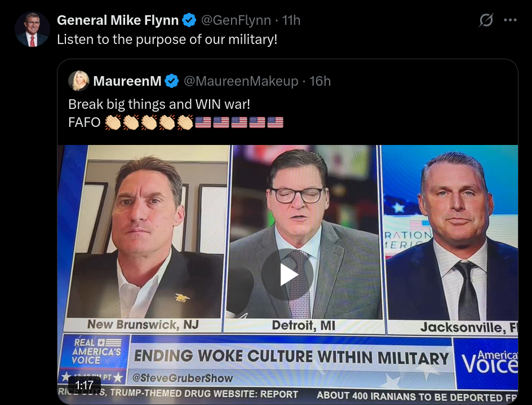Click the 16h quoted post timestamp

click(320, 81)
